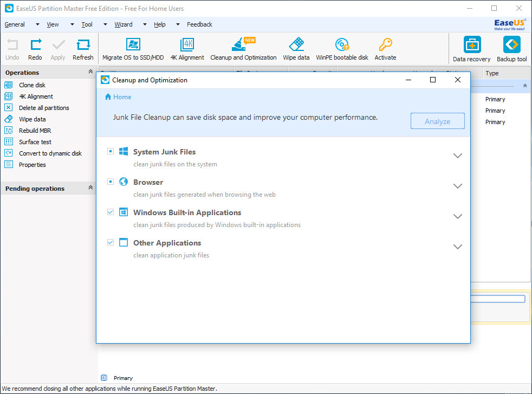Collapse the Pending operations panel
The height and width of the screenshot is (394, 532).
point(90,188)
